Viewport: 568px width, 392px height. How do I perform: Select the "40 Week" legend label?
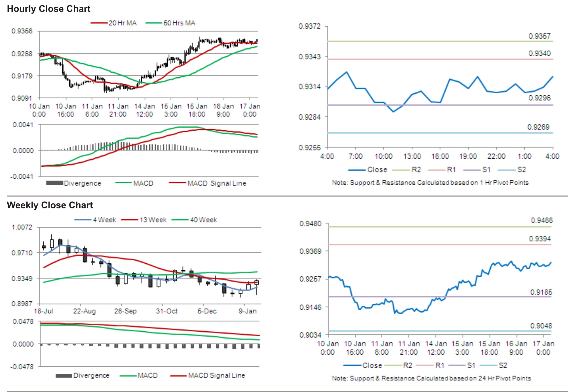click(x=204, y=220)
